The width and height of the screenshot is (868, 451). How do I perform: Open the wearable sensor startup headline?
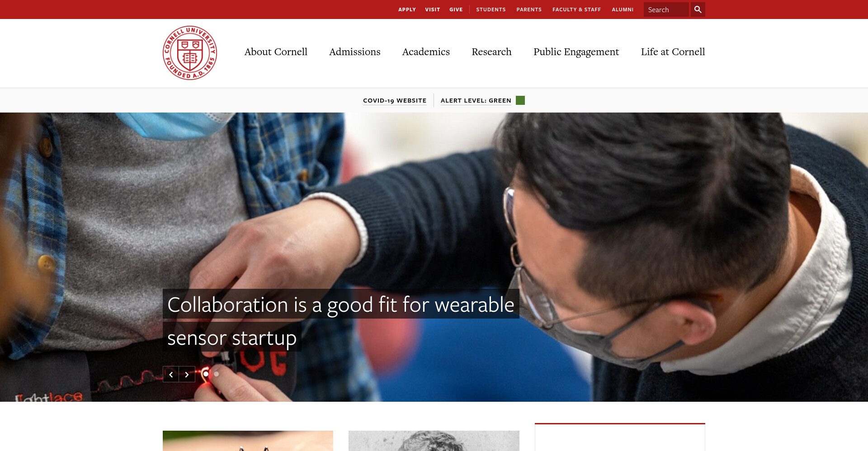341,320
